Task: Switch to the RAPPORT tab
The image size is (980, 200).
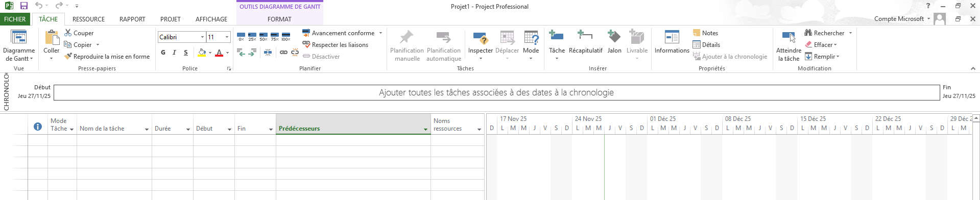Action: (132, 19)
